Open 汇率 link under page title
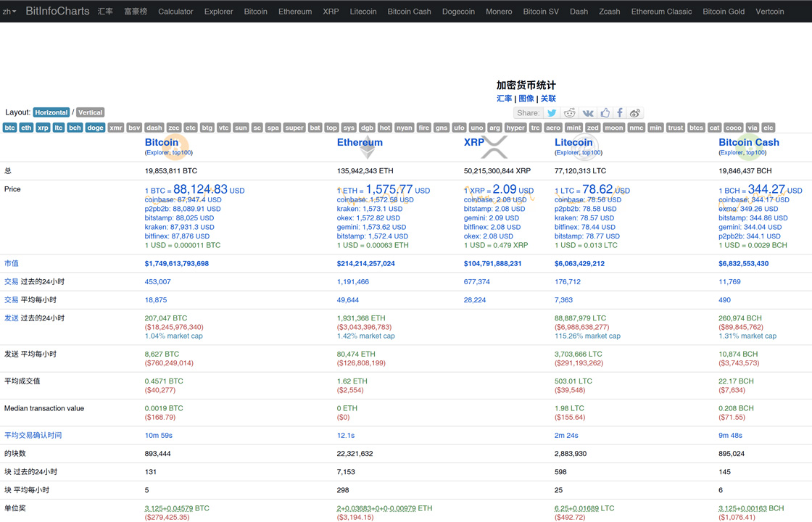This screenshot has width=812, height=522. [x=504, y=99]
